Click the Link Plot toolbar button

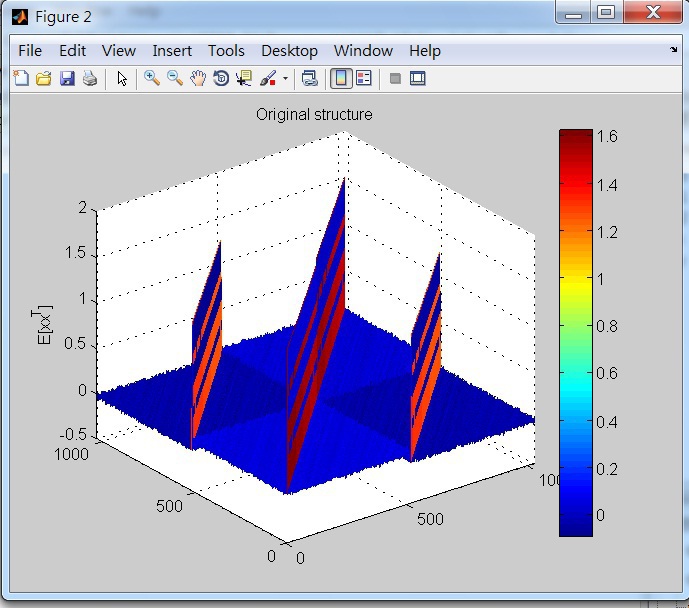pyautogui.click(x=310, y=78)
